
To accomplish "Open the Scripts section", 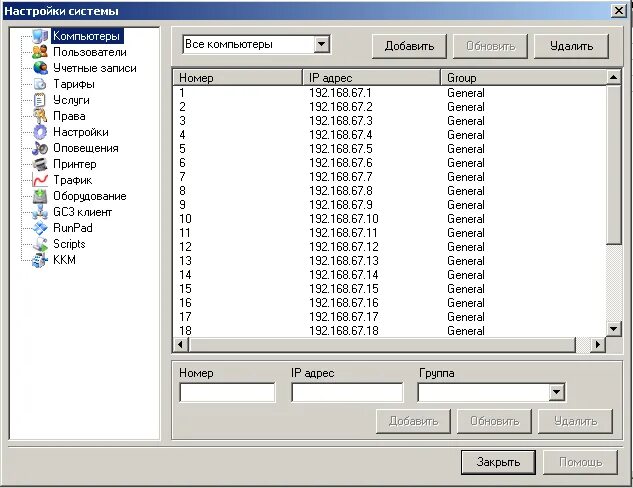I will [69, 244].
